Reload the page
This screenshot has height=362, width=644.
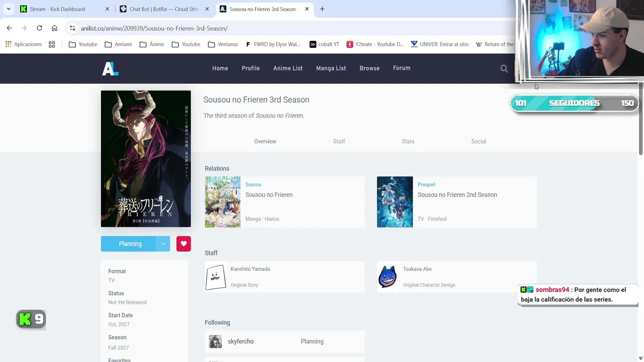point(39,28)
